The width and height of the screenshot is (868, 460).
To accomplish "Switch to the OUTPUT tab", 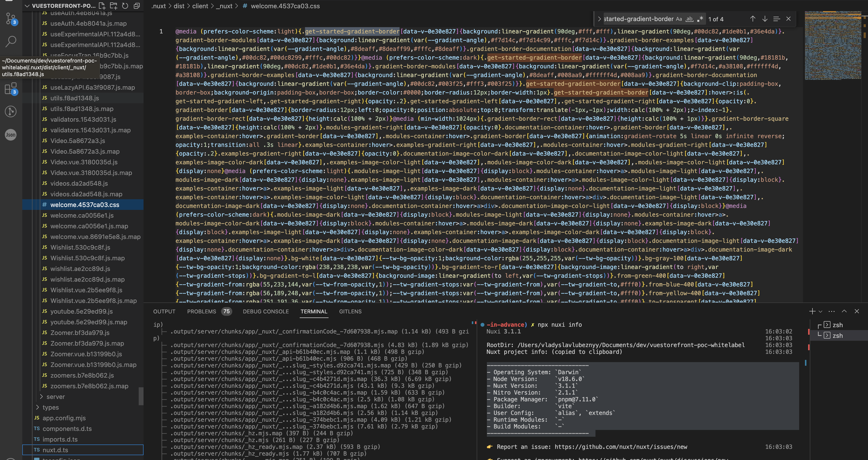I will (x=164, y=311).
